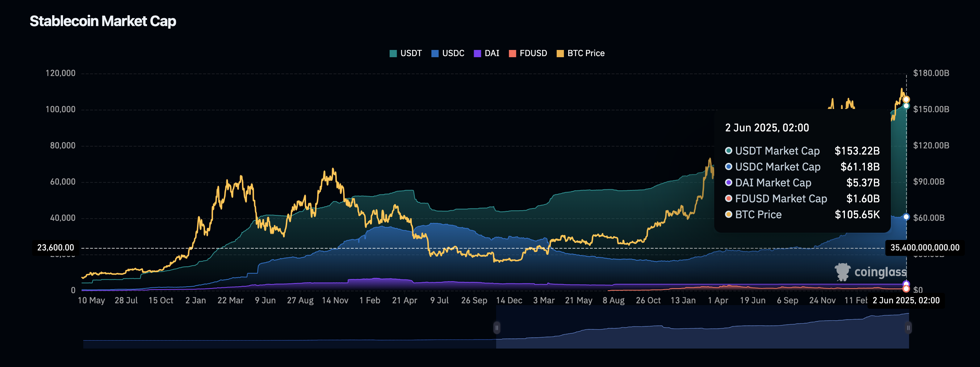Click the FDUSD Market Cap value $1.60B
The image size is (980, 367).
click(863, 199)
